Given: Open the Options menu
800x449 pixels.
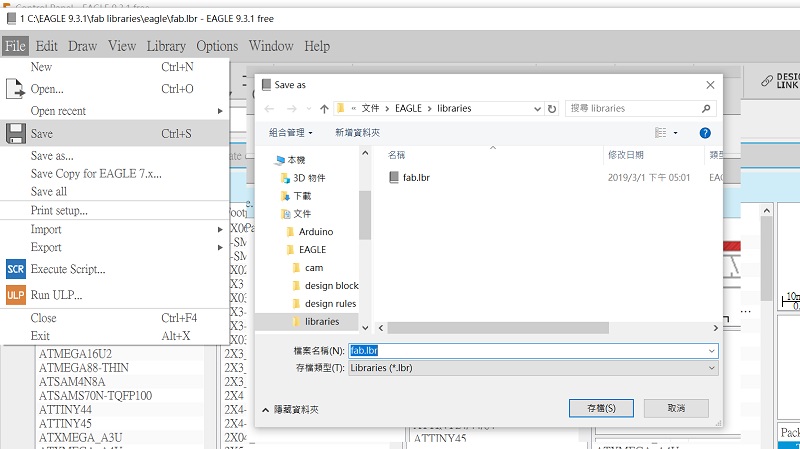Looking at the screenshot, I should pos(217,46).
